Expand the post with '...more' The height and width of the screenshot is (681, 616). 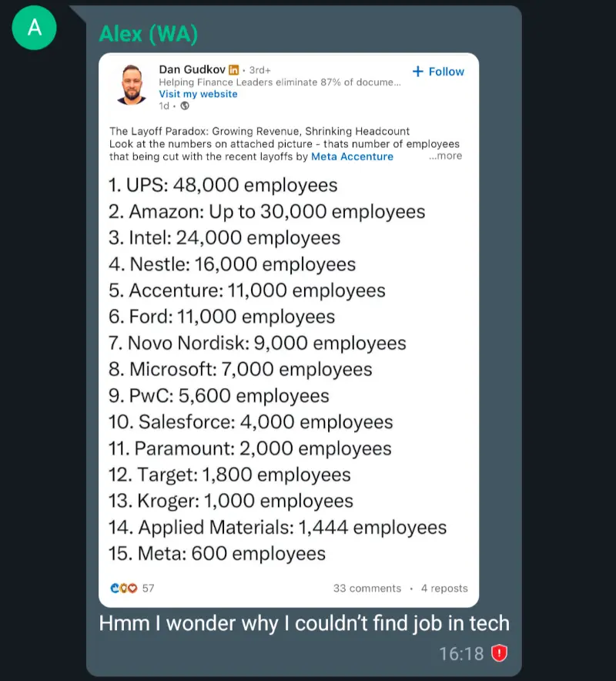point(445,156)
